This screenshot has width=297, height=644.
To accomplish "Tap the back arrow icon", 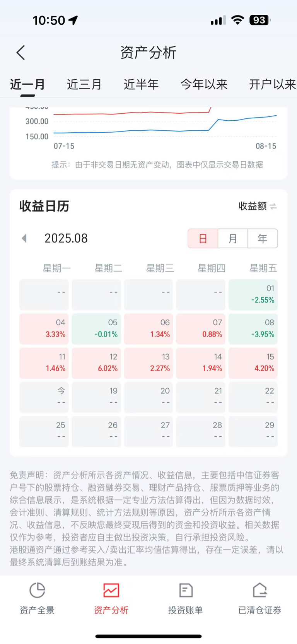I will point(21,53).
